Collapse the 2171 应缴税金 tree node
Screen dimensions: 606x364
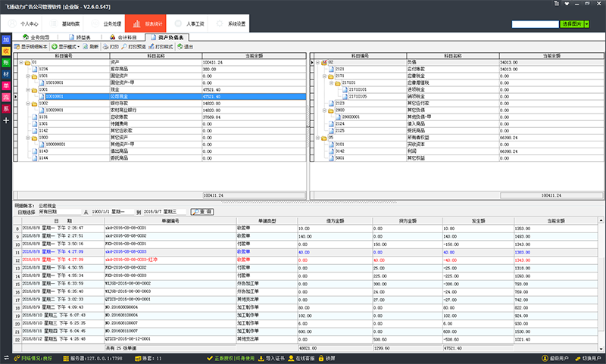click(324, 76)
